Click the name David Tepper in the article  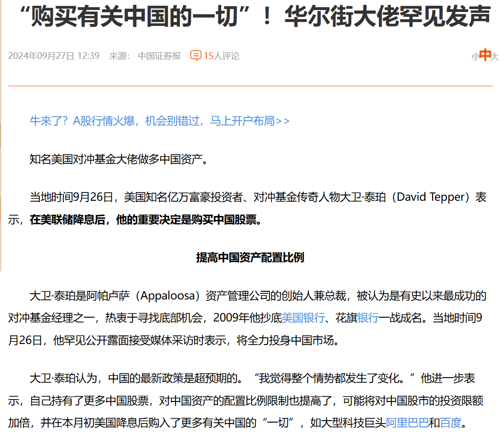[431, 197]
